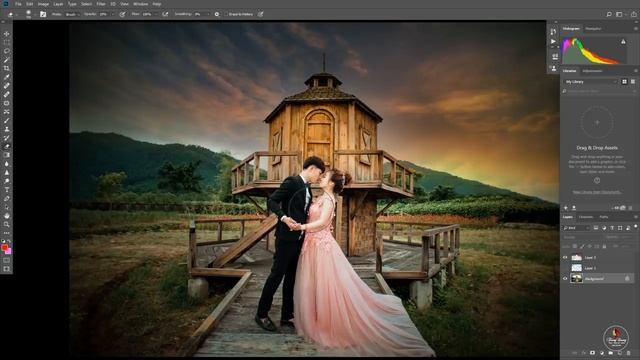
Task: Select the Eyedropper tool
Action: point(7,77)
